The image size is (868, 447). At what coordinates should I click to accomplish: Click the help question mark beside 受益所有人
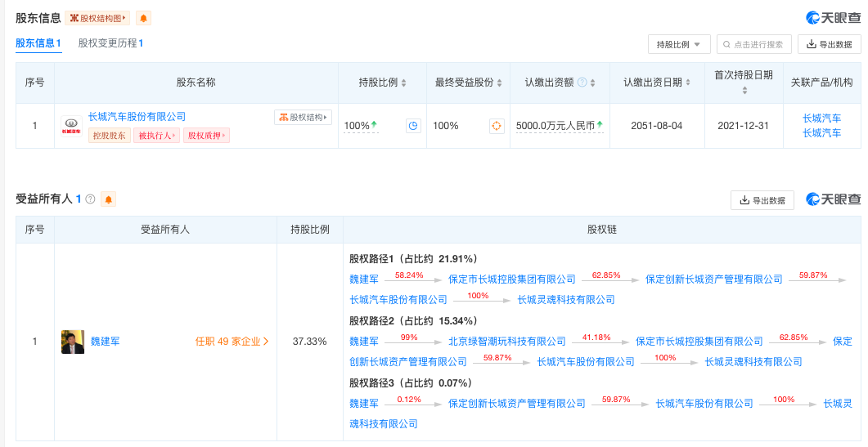pos(90,199)
